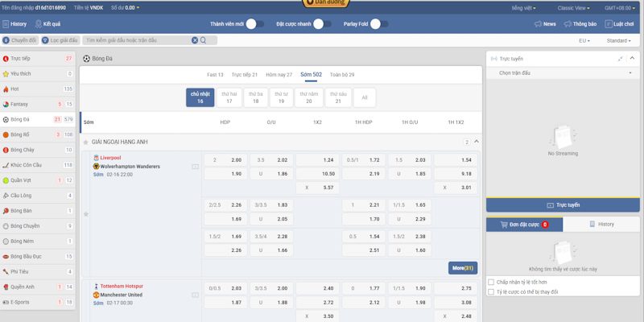Click More(31) for Liverpool match
644x322 pixels.
pos(463,268)
